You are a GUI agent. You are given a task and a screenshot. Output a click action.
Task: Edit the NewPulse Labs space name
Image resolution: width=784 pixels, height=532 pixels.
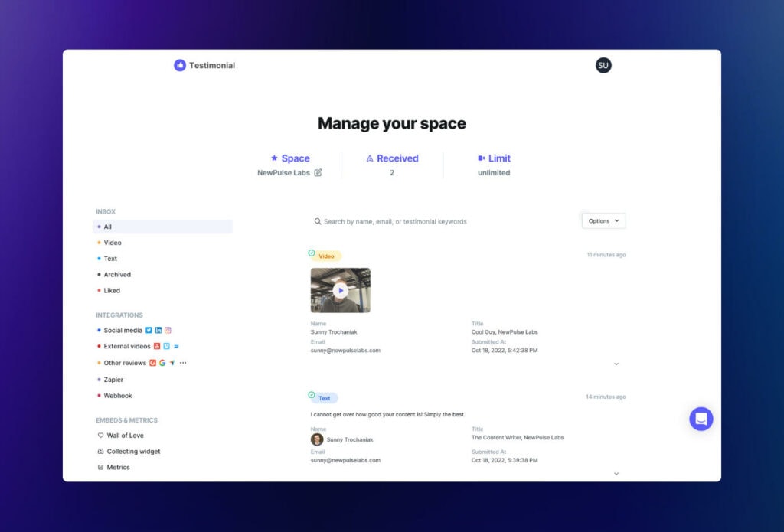(318, 173)
